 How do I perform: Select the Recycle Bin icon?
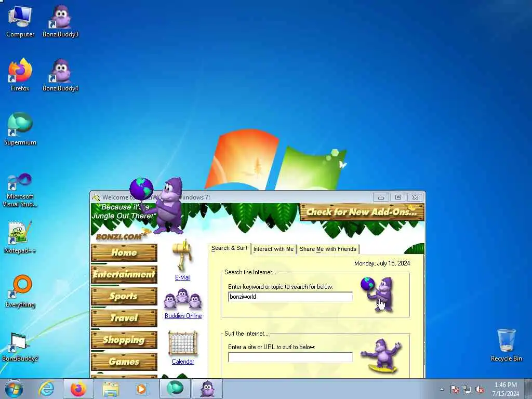[x=506, y=345]
